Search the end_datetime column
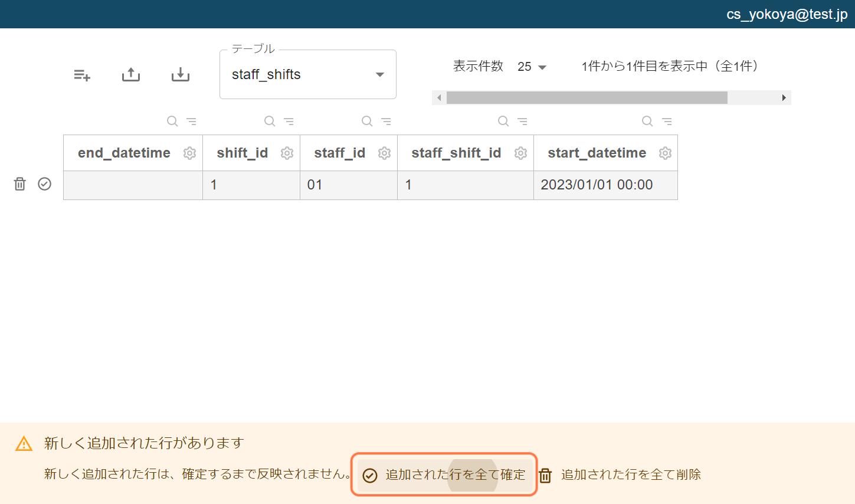 pos(172,121)
